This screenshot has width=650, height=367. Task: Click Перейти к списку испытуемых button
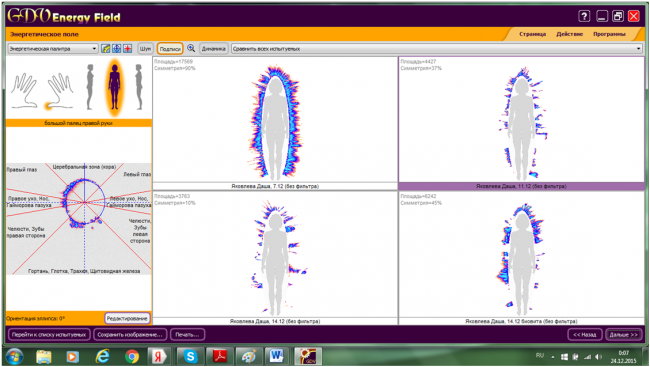coord(49,334)
